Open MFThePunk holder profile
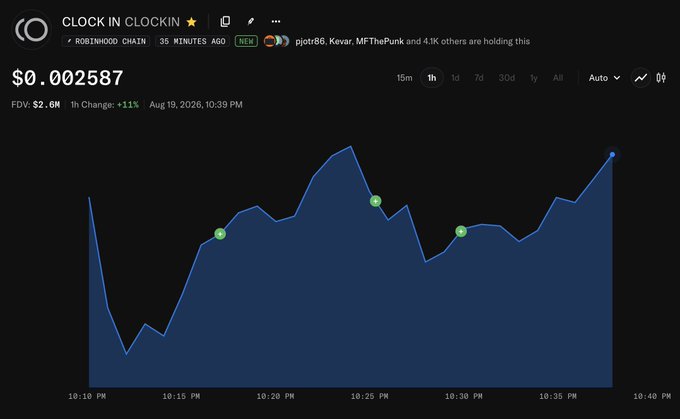Image resolution: width=680 pixels, height=419 pixels. click(x=379, y=41)
